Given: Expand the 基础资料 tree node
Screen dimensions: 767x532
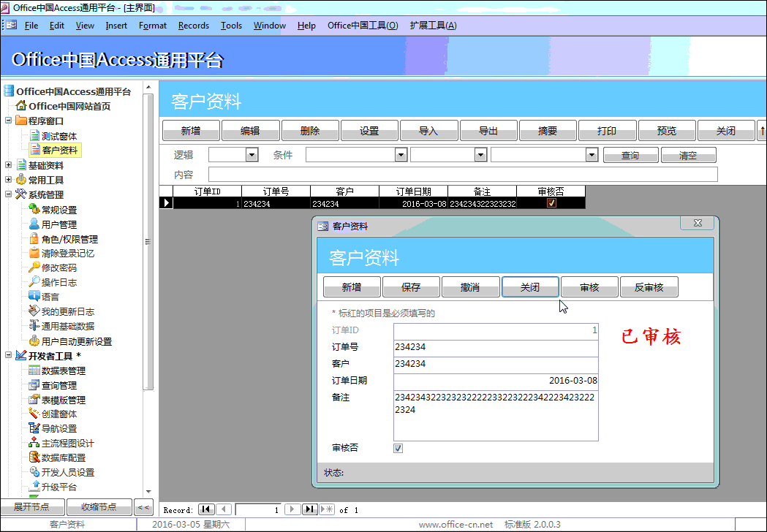Looking at the screenshot, I should point(8,165).
